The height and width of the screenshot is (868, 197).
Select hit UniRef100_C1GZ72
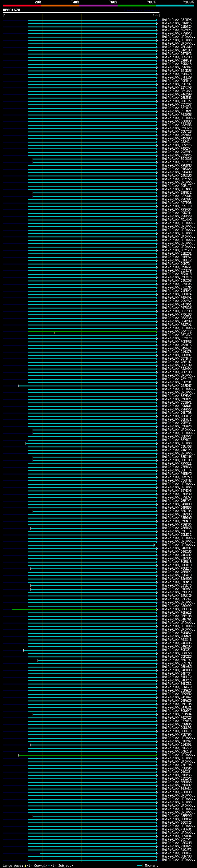(177, 748)
